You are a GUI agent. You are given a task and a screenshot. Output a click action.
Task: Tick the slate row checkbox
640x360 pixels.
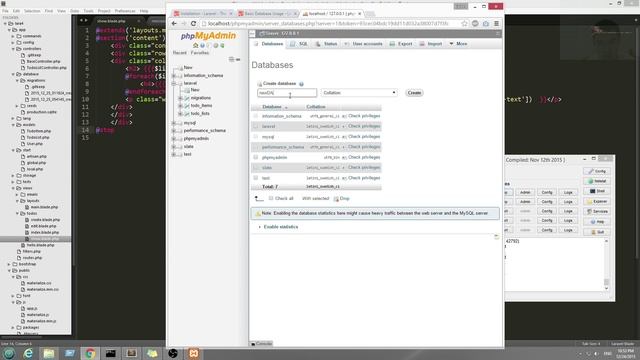click(x=256, y=167)
